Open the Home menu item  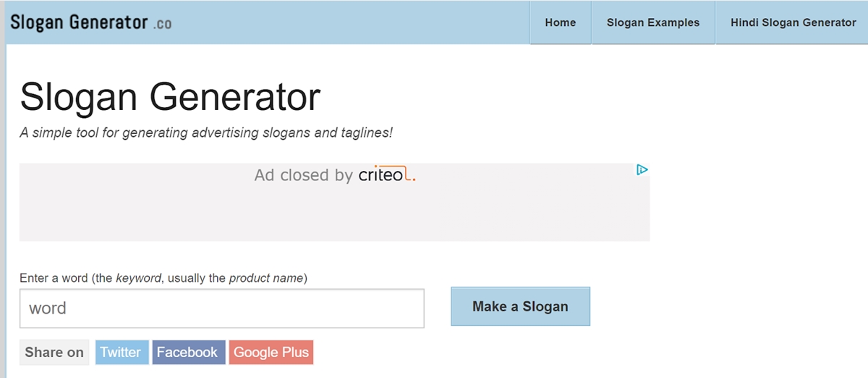tap(561, 22)
